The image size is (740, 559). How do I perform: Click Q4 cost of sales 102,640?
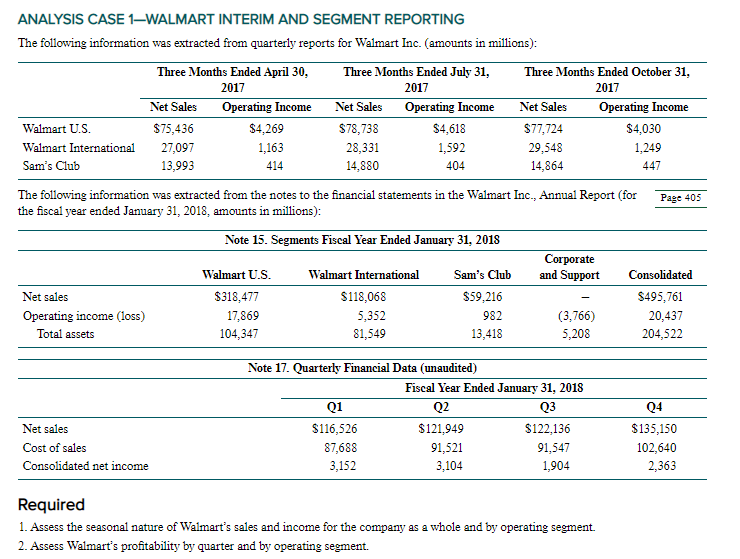656,448
